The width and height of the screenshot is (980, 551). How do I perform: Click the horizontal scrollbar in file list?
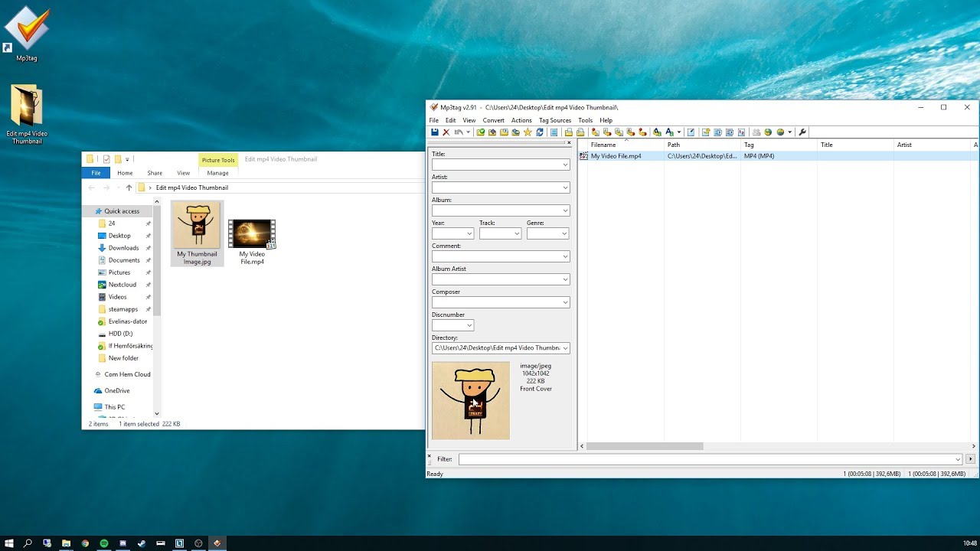(645, 446)
